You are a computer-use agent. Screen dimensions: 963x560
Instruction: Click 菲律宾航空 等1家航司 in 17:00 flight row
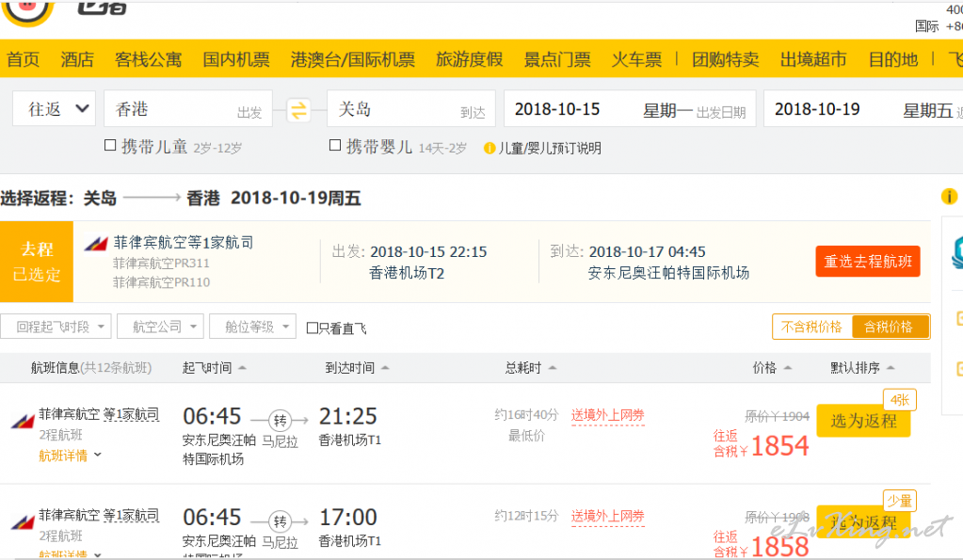click(x=99, y=516)
